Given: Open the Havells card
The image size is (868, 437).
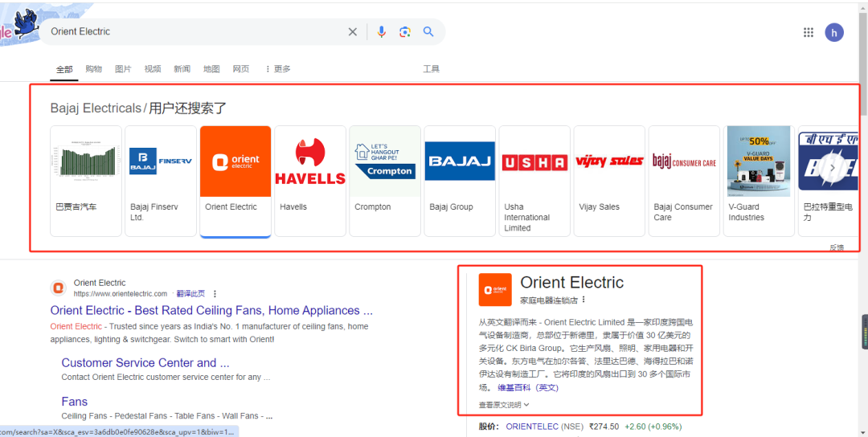Looking at the screenshot, I should (x=310, y=181).
